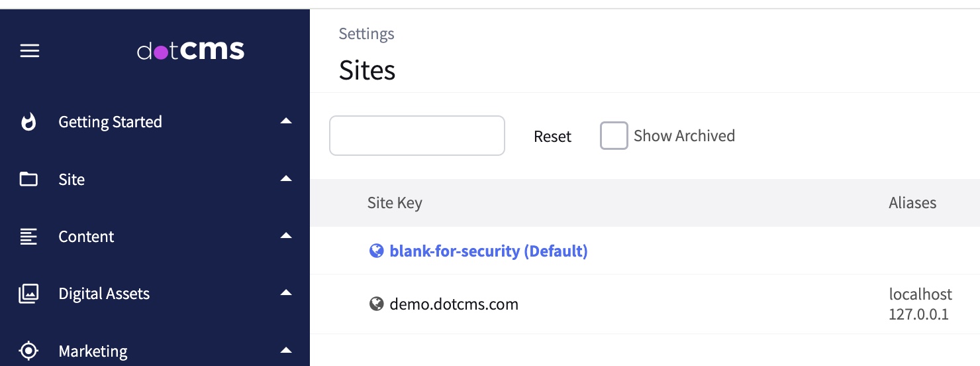Collapse the Content menu arrow

[x=286, y=236]
